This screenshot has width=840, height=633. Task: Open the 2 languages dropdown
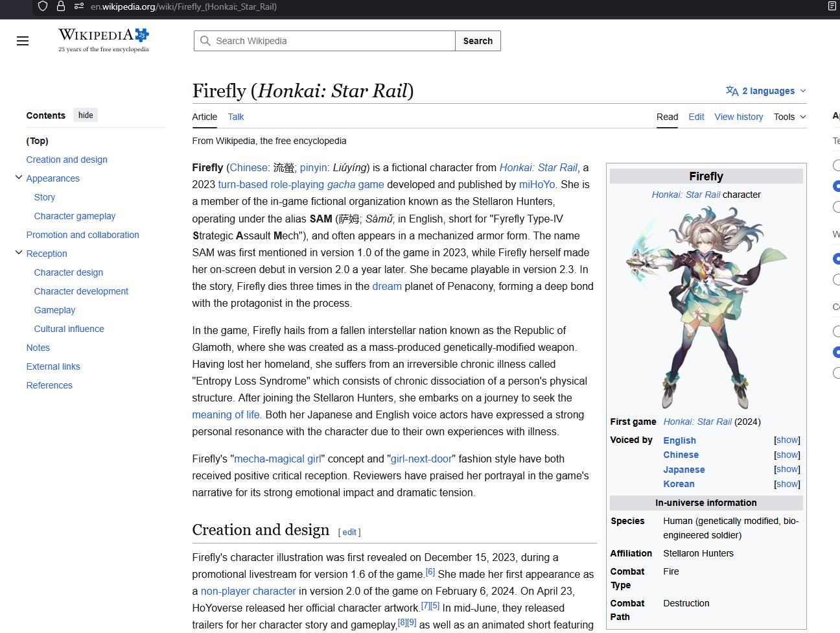pyautogui.click(x=766, y=91)
